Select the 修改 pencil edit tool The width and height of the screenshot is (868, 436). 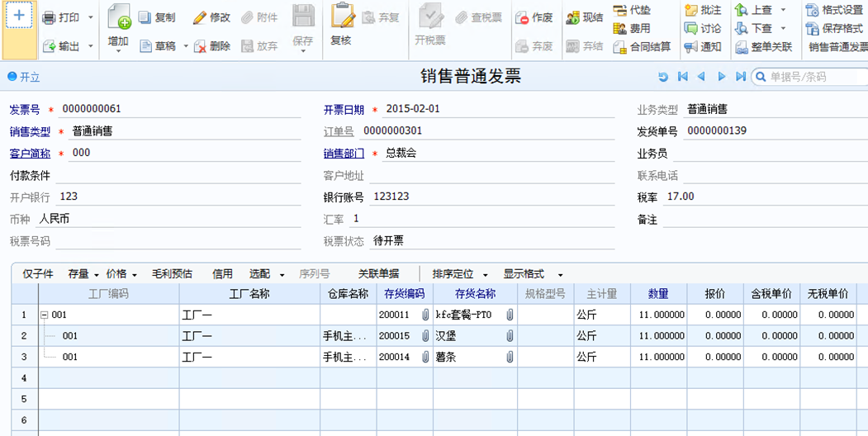[x=199, y=17]
